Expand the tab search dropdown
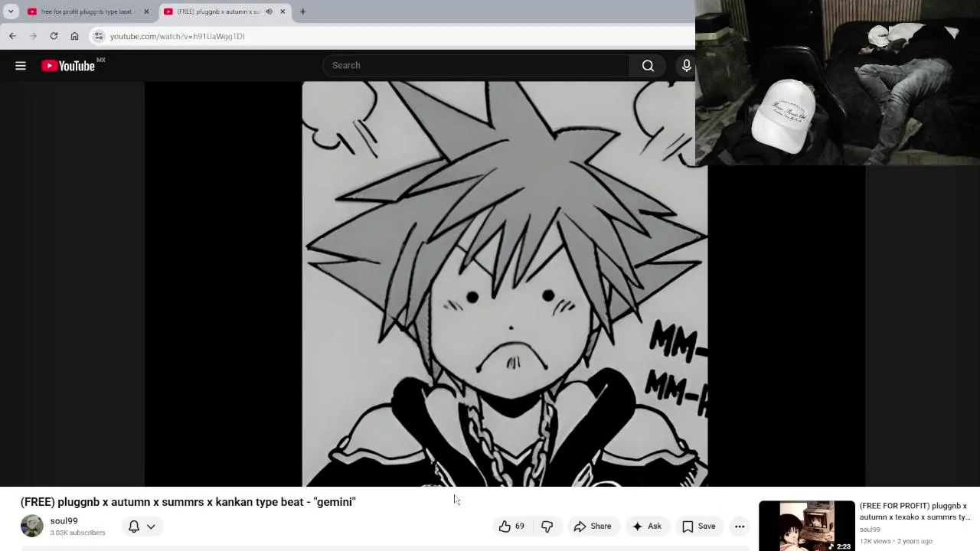Viewport: 980px width, 551px height. [x=11, y=11]
